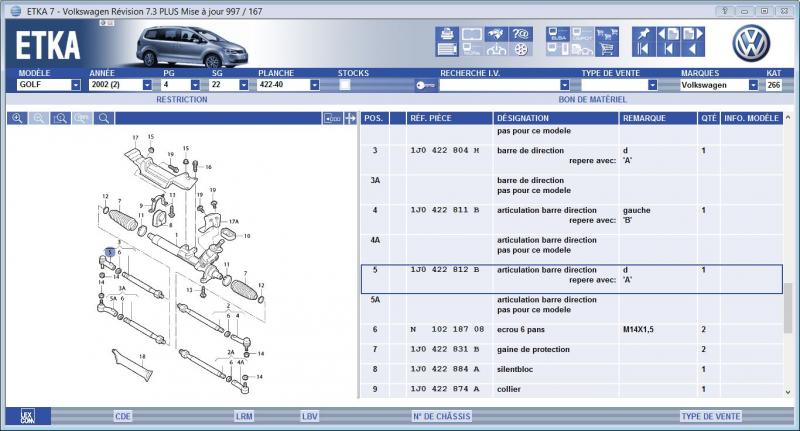Click the open book icon in toolbar
Image resolution: width=800 pixels, height=431 pixels.
[x=471, y=34]
